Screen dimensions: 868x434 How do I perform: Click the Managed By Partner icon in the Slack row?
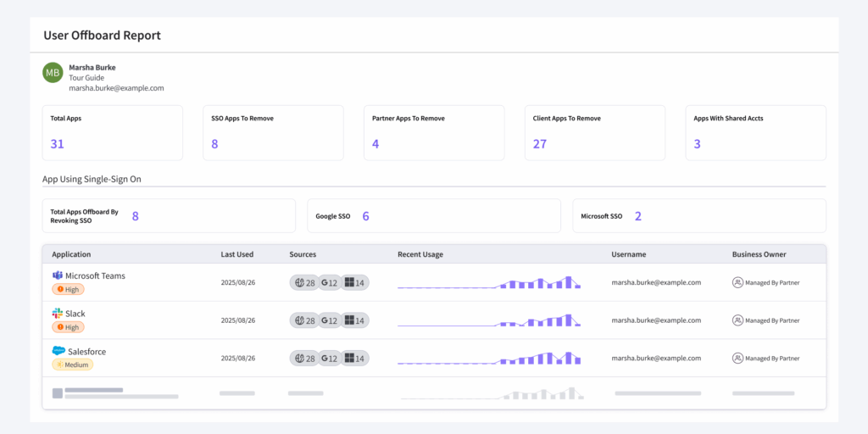(x=737, y=320)
